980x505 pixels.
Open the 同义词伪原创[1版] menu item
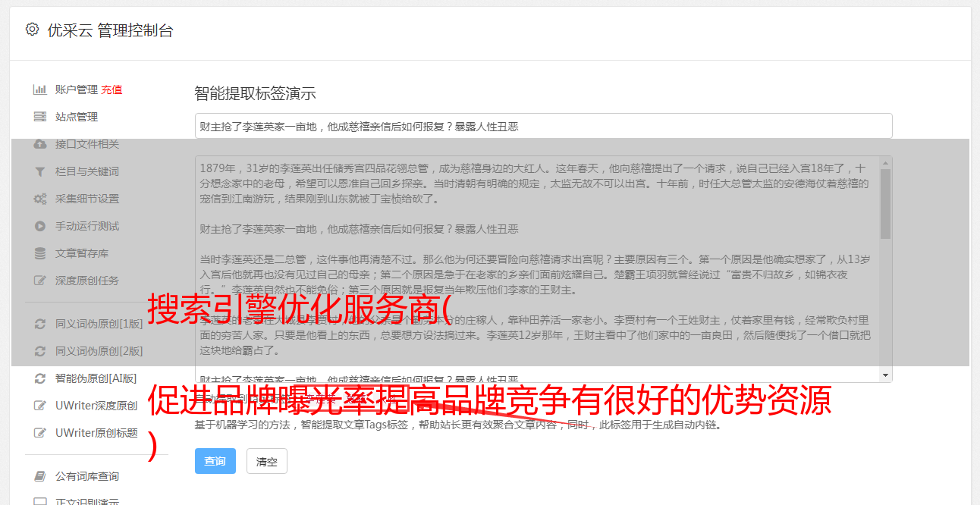click(99, 324)
